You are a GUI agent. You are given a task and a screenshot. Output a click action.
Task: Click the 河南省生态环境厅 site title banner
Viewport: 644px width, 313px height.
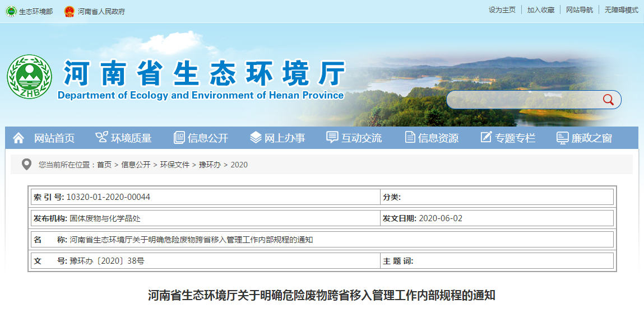coord(203,74)
